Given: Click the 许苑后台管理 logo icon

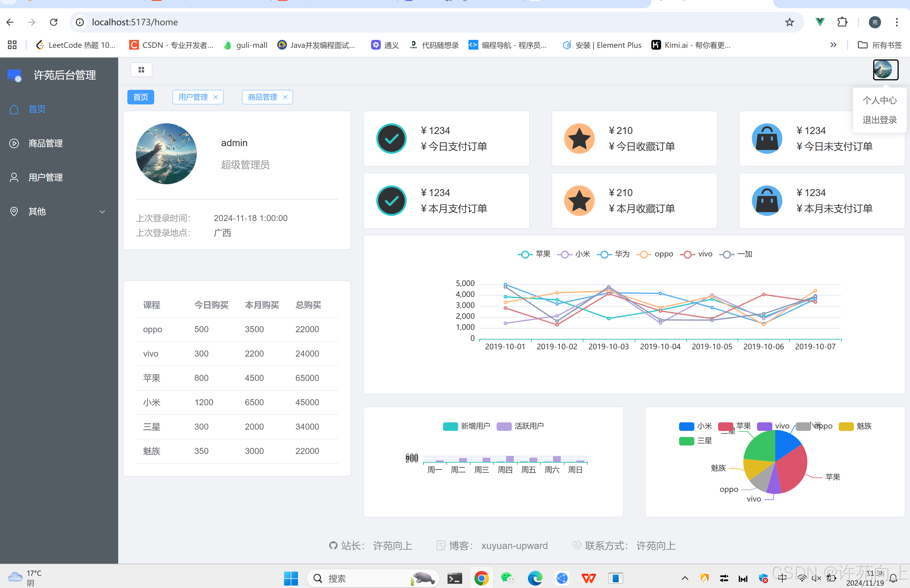Looking at the screenshot, I should point(15,75).
